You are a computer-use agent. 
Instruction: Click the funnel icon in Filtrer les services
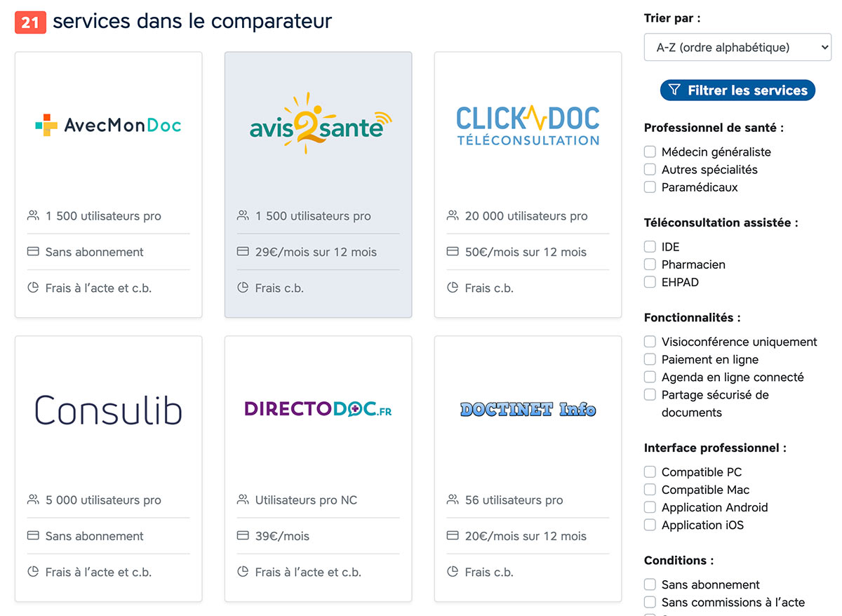674,90
